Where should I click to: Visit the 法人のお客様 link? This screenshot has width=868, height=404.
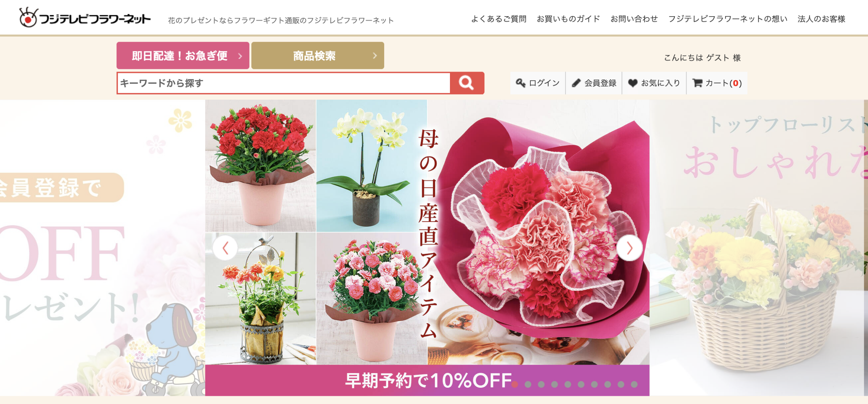point(821,19)
